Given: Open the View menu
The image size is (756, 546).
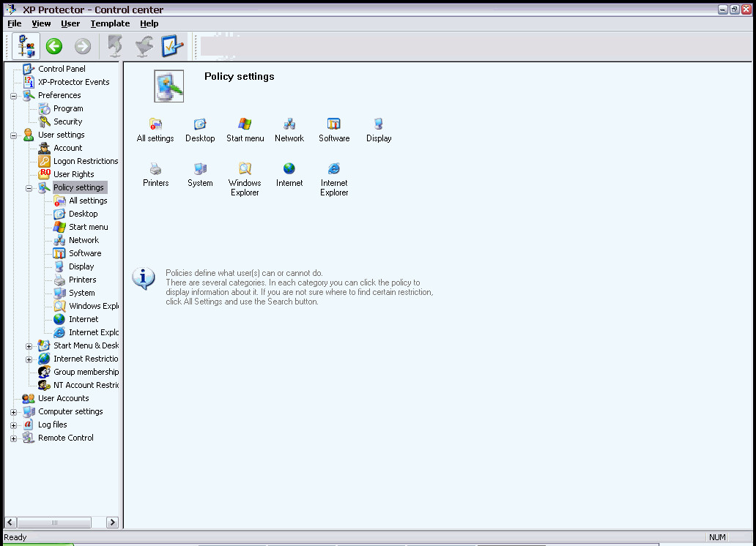Looking at the screenshot, I should [41, 23].
